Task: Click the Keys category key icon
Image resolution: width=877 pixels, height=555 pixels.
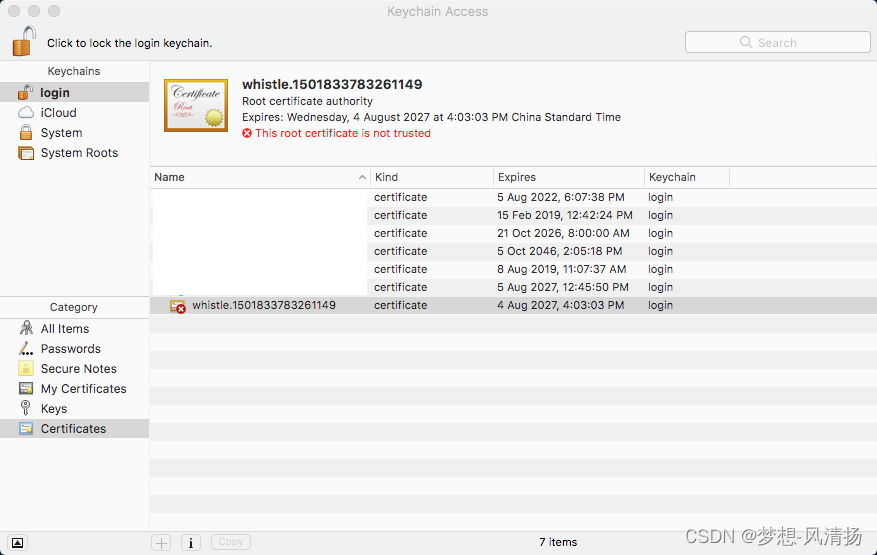Action: (25, 408)
